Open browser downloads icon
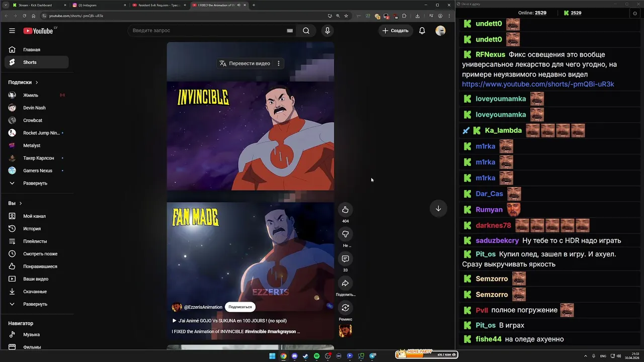Image resolution: width=644 pixels, height=362 pixels. tap(418, 16)
